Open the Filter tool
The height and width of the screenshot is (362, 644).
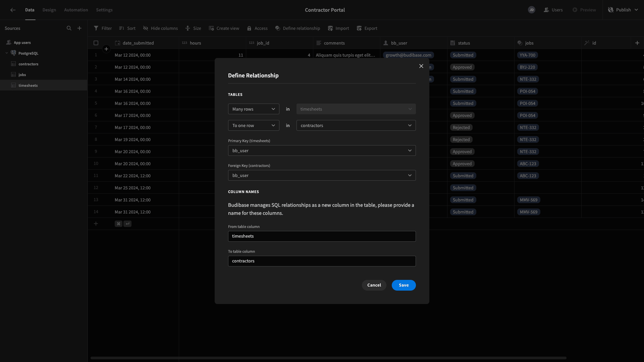[x=103, y=28]
